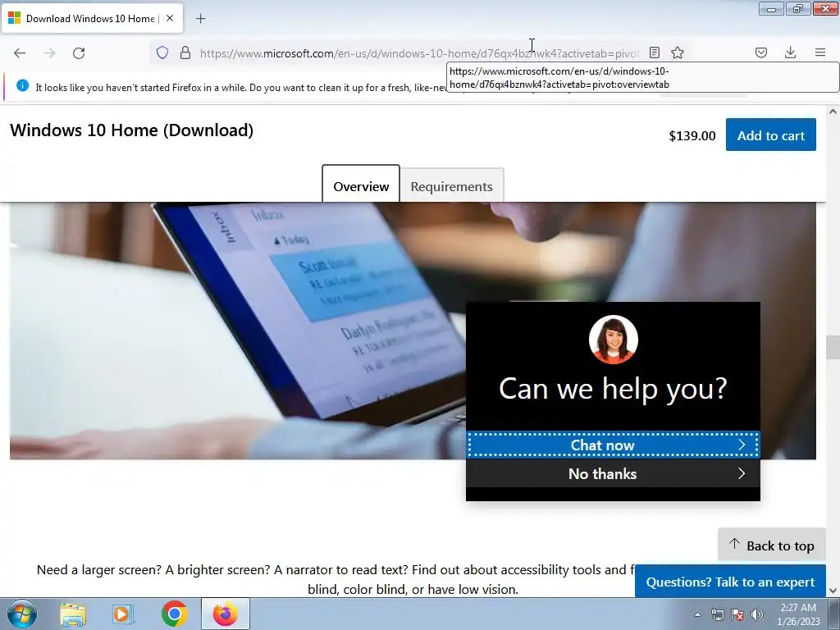Start a chat with Chat now
840x630 pixels.
tap(613, 445)
